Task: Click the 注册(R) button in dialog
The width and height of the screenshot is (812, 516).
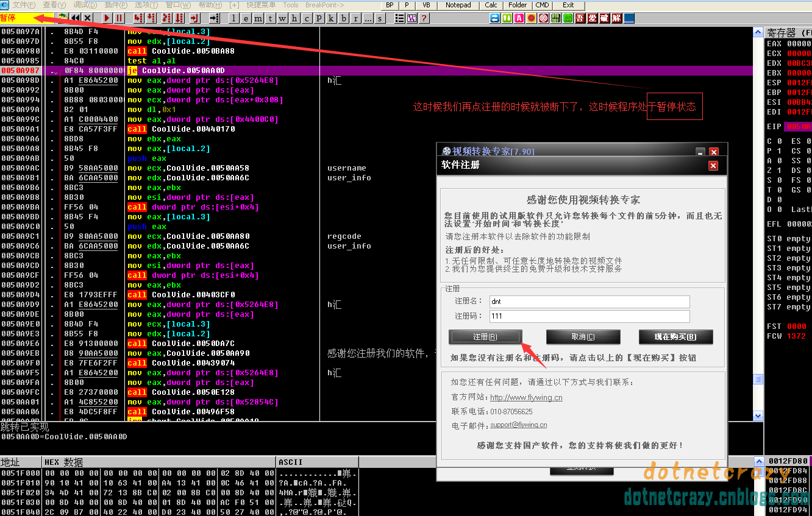Action: pyautogui.click(x=485, y=337)
